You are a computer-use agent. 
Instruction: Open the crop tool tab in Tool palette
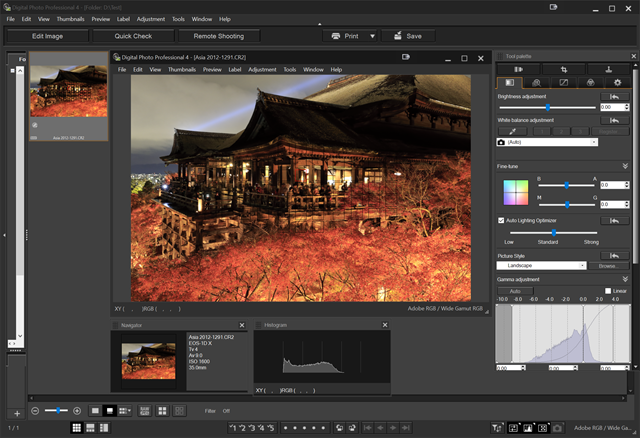564,69
